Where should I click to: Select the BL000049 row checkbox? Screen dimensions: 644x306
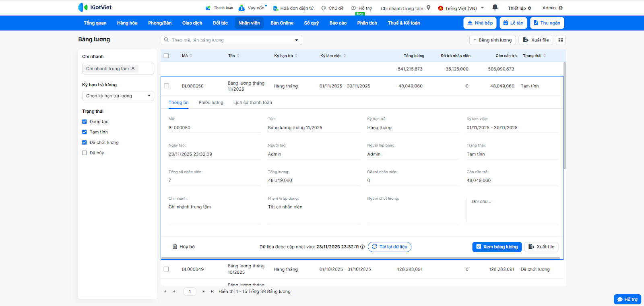(166, 269)
